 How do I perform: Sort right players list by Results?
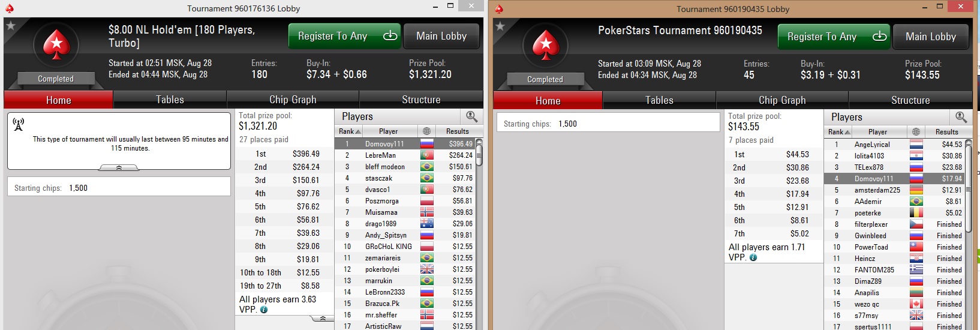pyautogui.click(x=946, y=132)
